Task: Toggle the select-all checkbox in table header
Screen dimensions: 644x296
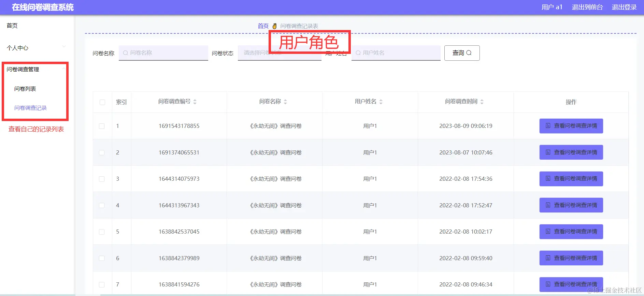Action: [x=102, y=102]
